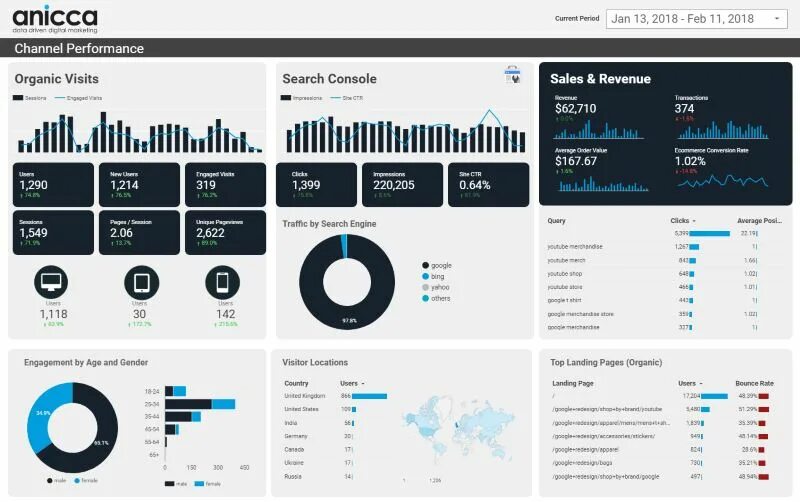
Task: Select the shop+by+brand/youtube landing page row
Action: point(663,409)
